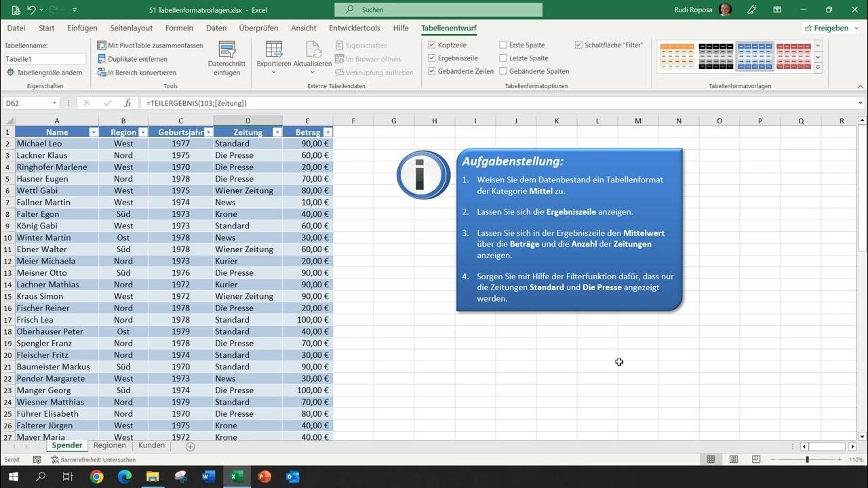
Task: Open Word from the taskbar
Action: 208,477
